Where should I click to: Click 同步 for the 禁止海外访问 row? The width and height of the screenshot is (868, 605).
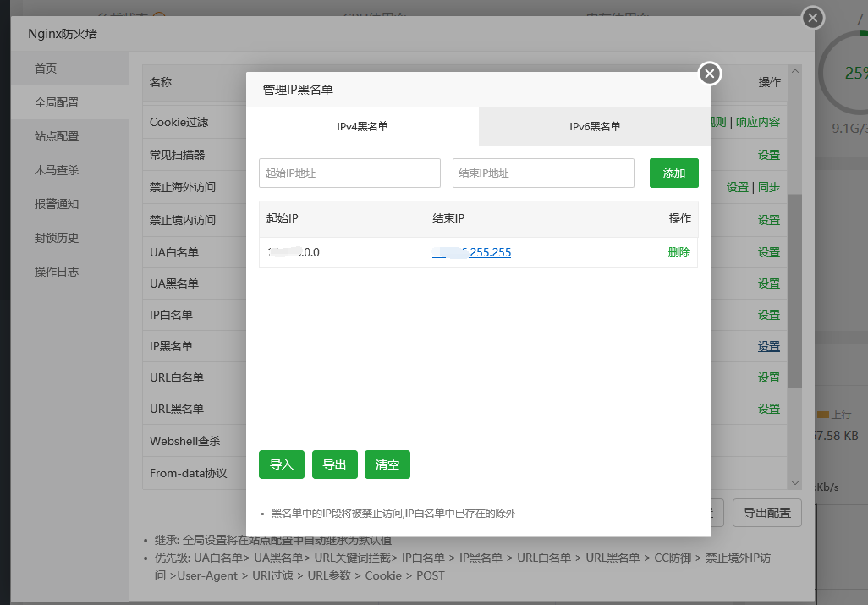(x=768, y=187)
